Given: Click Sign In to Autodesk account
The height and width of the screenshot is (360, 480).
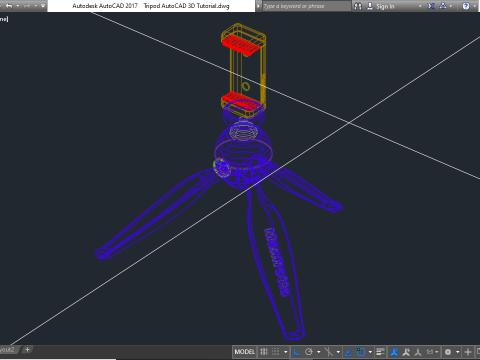Looking at the screenshot, I should coord(380,6).
